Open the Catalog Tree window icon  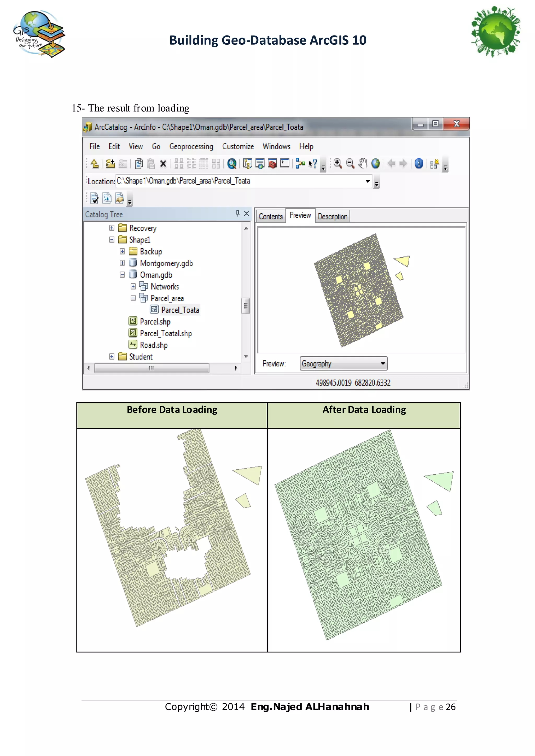pyautogui.click(x=247, y=163)
